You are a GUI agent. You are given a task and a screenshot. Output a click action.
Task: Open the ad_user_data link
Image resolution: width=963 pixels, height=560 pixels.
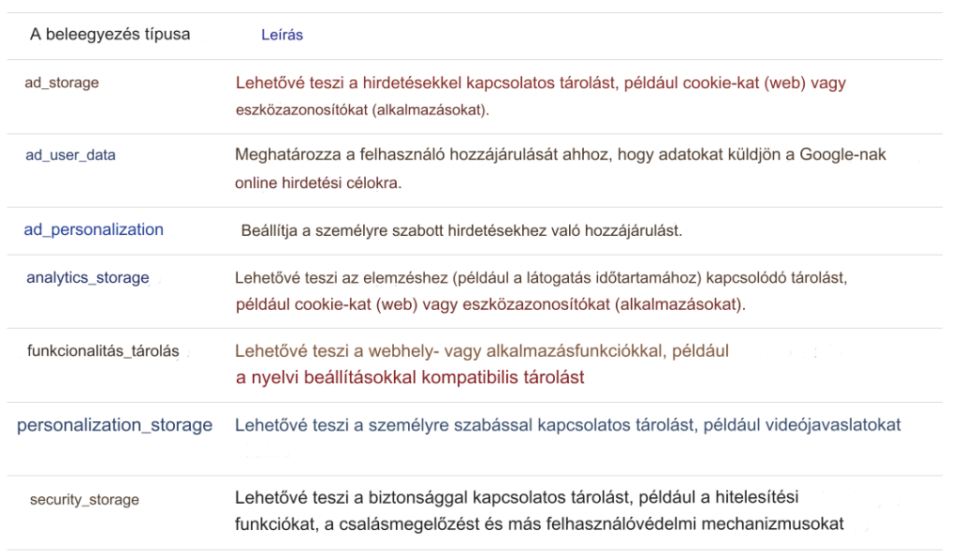pos(71,155)
